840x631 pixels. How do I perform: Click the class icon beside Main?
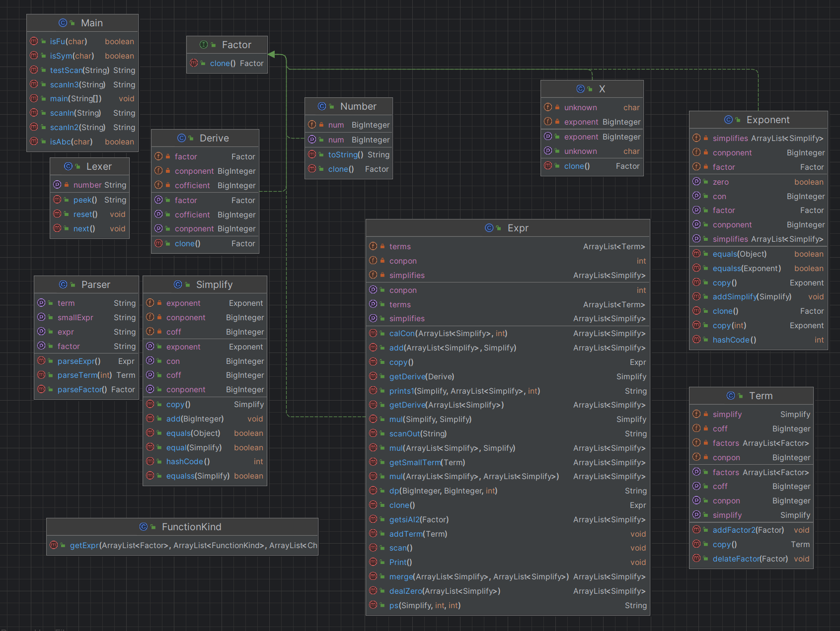click(63, 23)
